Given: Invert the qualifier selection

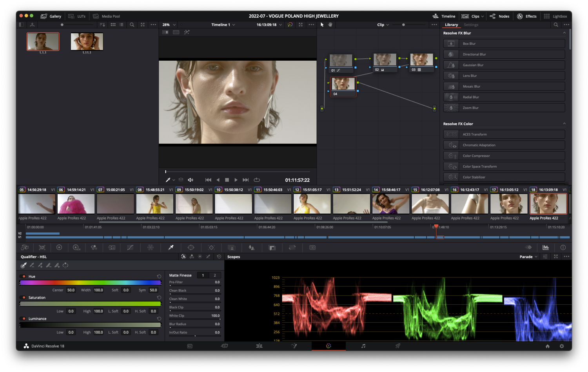Looking at the screenshot, I should pos(65,265).
